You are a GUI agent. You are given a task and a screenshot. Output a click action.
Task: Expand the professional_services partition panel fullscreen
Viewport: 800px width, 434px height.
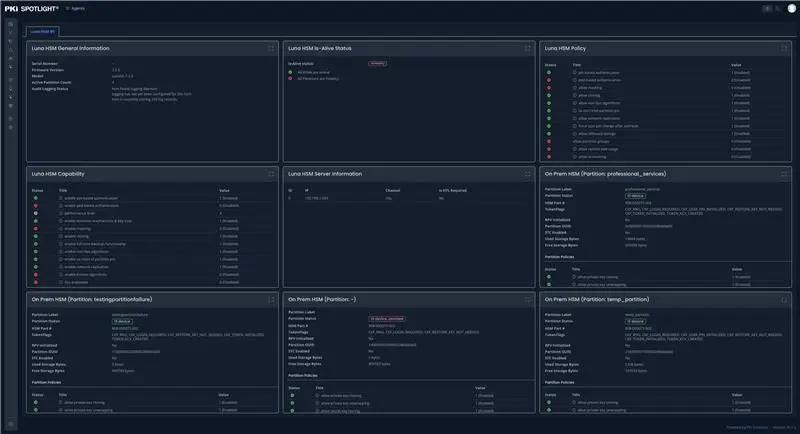tap(784, 174)
